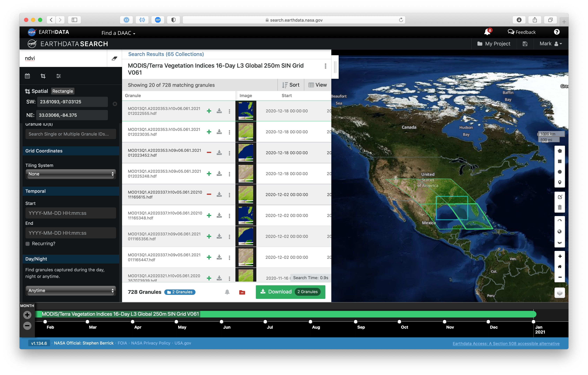Switch to South Polar projection
The width and height of the screenshot is (588, 375).
(560, 243)
